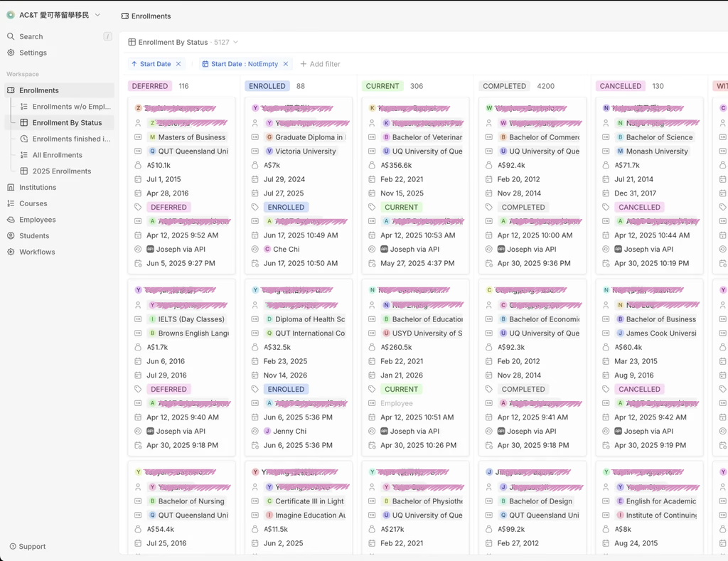Click Bachelor of Nursing course chip
Viewport: 728px width, 561px height.
pos(187,501)
